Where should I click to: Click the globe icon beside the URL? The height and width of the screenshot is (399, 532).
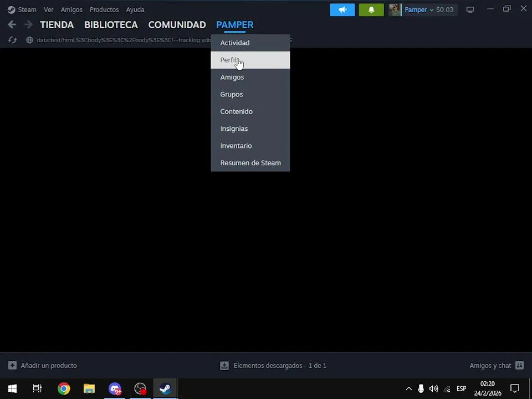pyautogui.click(x=29, y=40)
